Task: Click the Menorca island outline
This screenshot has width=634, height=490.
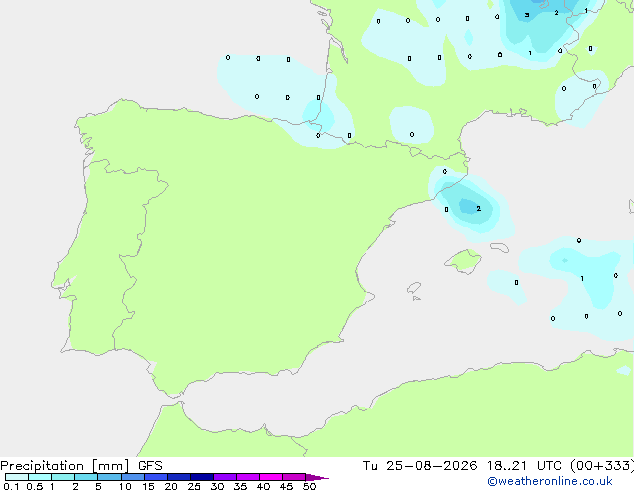Action: tap(500, 247)
